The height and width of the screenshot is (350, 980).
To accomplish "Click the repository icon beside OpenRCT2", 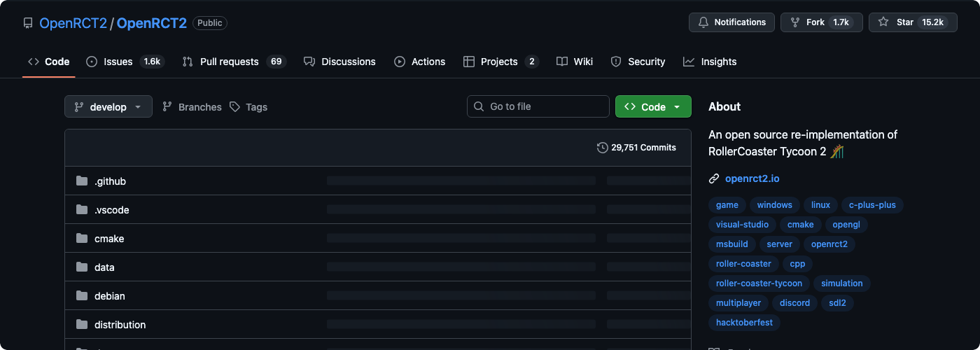I will click(x=28, y=23).
